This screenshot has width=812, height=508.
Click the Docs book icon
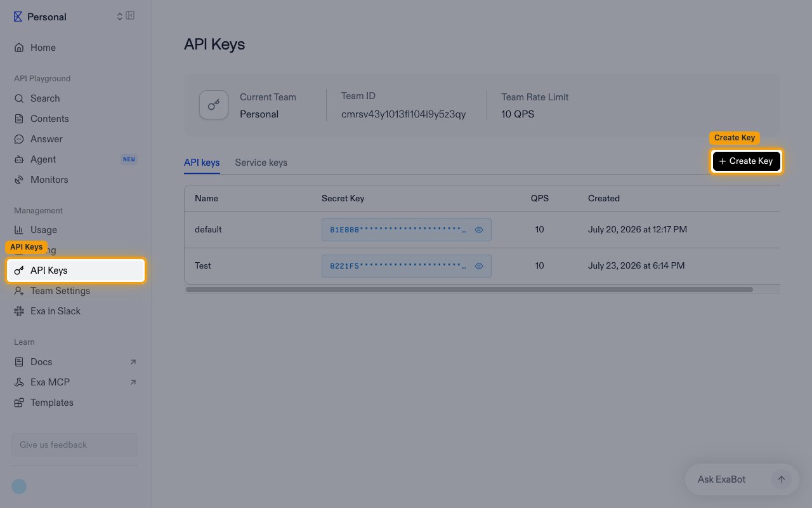point(19,362)
